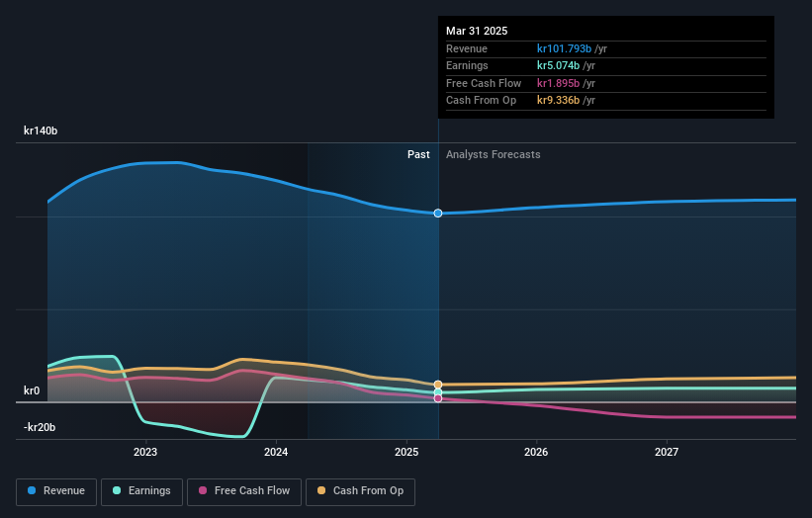This screenshot has width=812, height=518.
Task: Select the 2025 x-axis label
Action: pyautogui.click(x=406, y=452)
